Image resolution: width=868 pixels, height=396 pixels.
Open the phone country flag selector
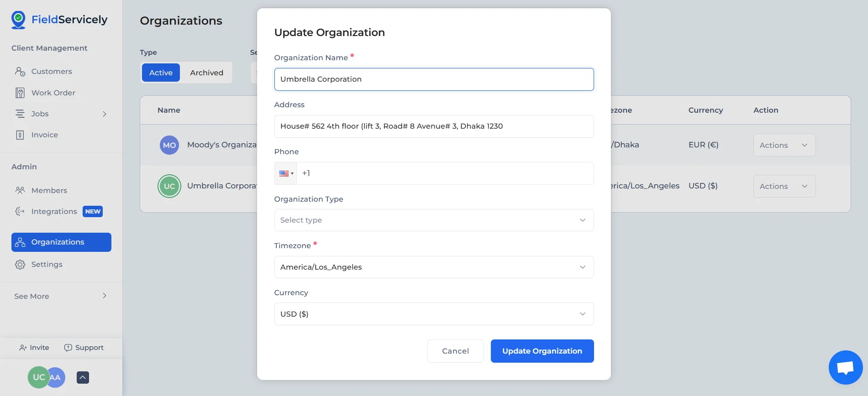pos(286,173)
